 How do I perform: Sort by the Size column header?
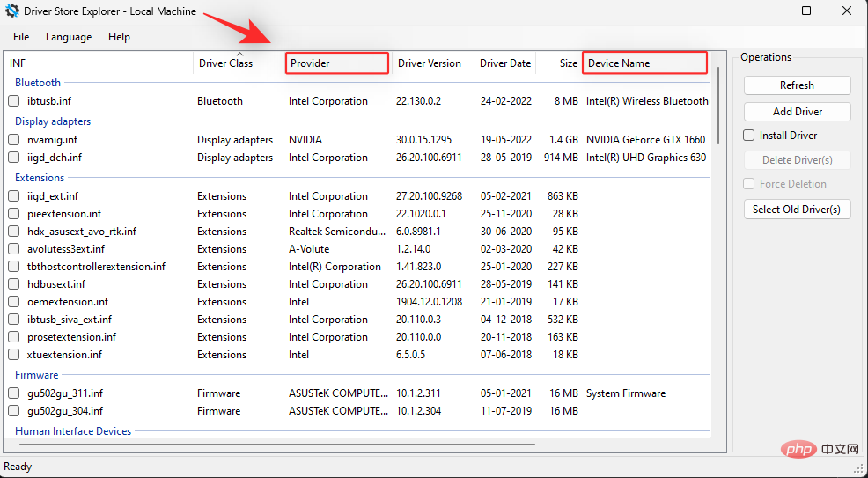[x=559, y=63]
